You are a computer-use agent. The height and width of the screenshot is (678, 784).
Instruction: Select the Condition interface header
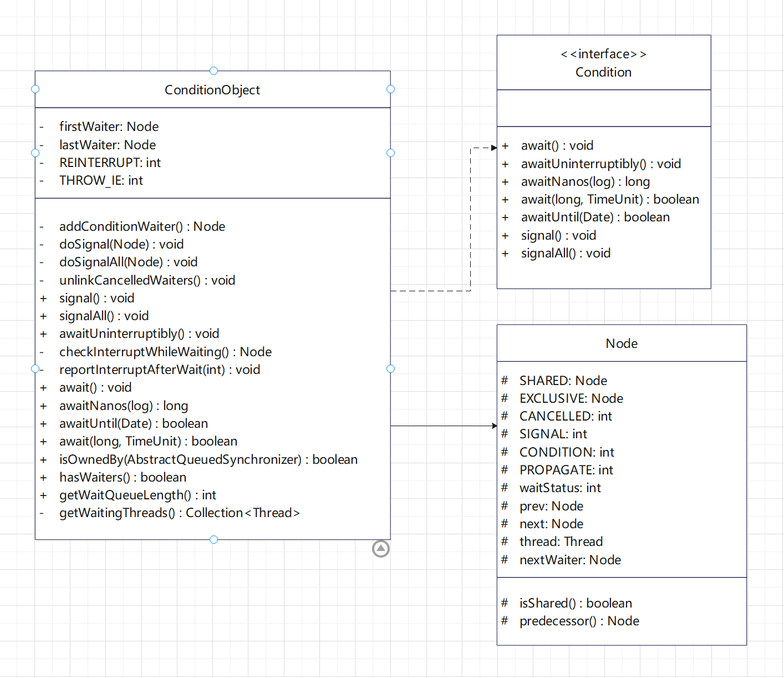pos(603,72)
